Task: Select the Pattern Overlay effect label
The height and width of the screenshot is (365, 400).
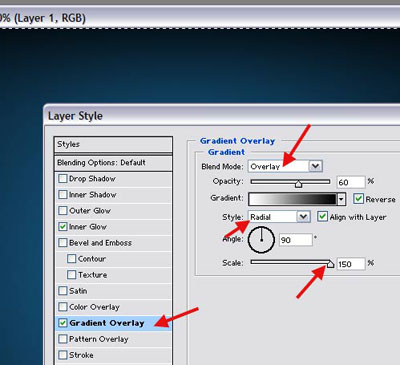Action: point(99,339)
